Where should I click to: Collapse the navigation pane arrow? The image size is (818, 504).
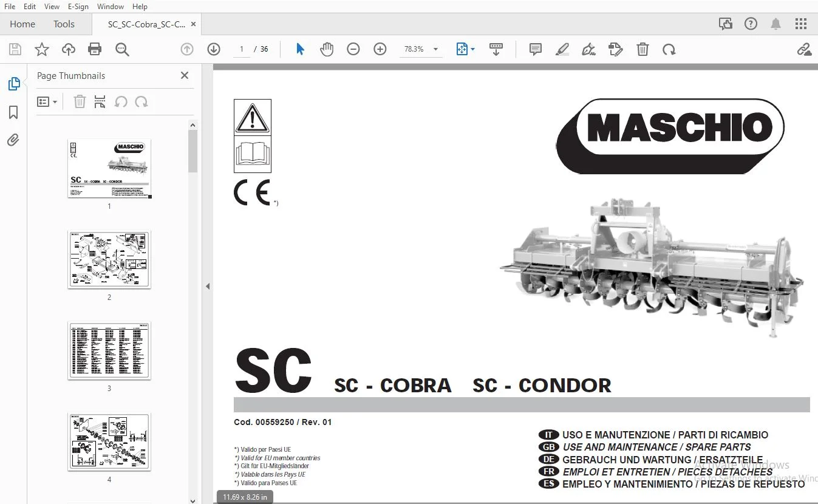point(208,286)
